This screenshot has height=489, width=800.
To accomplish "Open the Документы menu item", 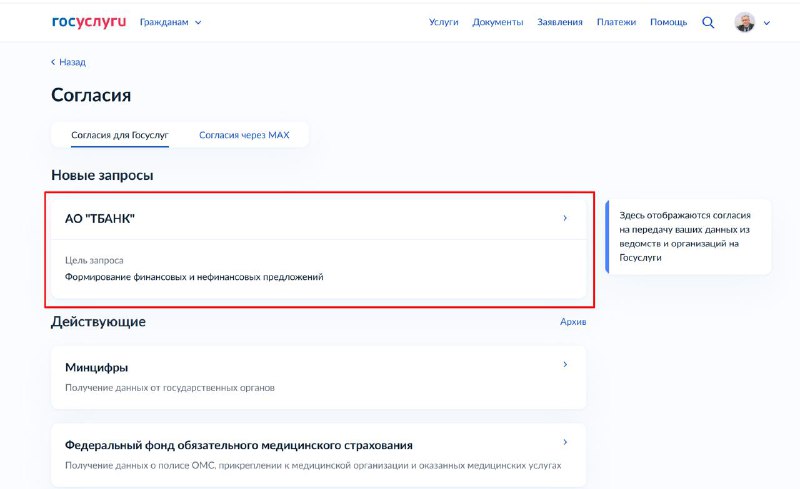I will [497, 22].
